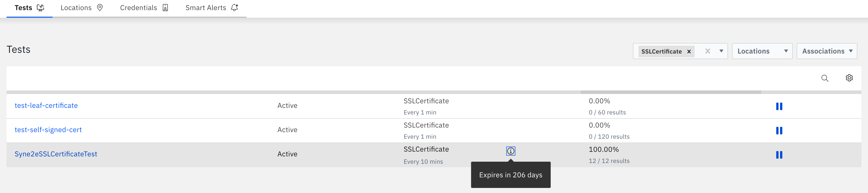Remove the SSLCertificate filter chip
This screenshot has height=193, width=868.
[x=689, y=52]
